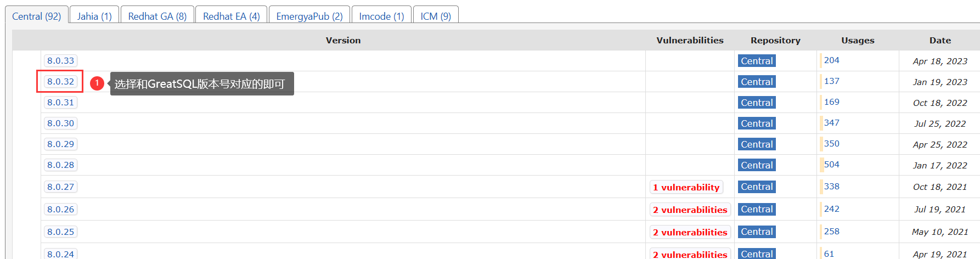This screenshot has width=980, height=259.
Task: Click version 8.0.33 link
Action: pyautogui.click(x=60, y=61)
